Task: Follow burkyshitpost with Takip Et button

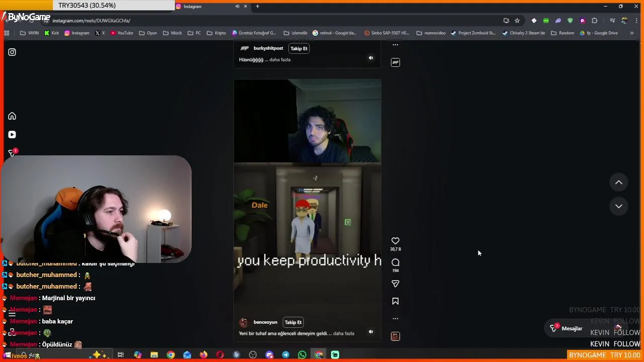Action: click(x=299, y=48)
